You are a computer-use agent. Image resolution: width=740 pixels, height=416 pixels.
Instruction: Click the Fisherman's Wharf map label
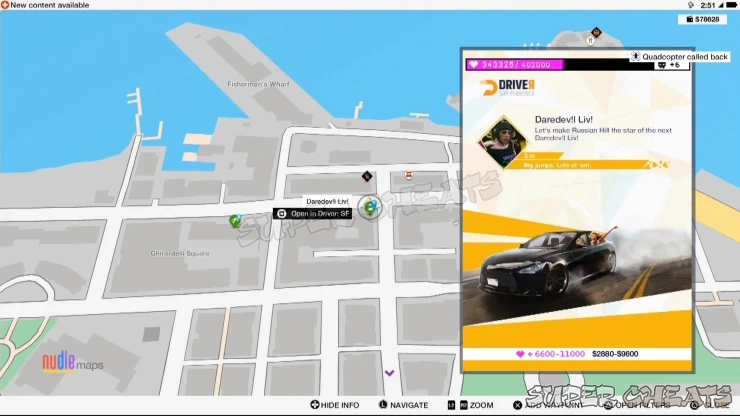pyautogui.click(x=258, y=84)
